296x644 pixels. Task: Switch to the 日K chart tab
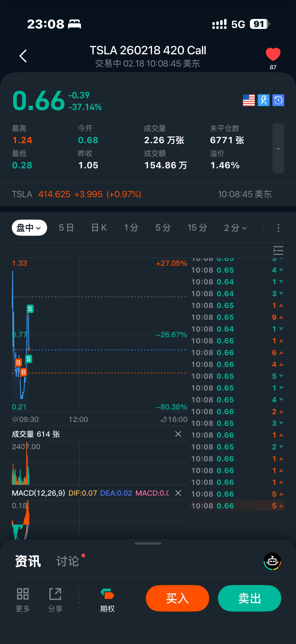pyautogui.click(x=99, y=228)
